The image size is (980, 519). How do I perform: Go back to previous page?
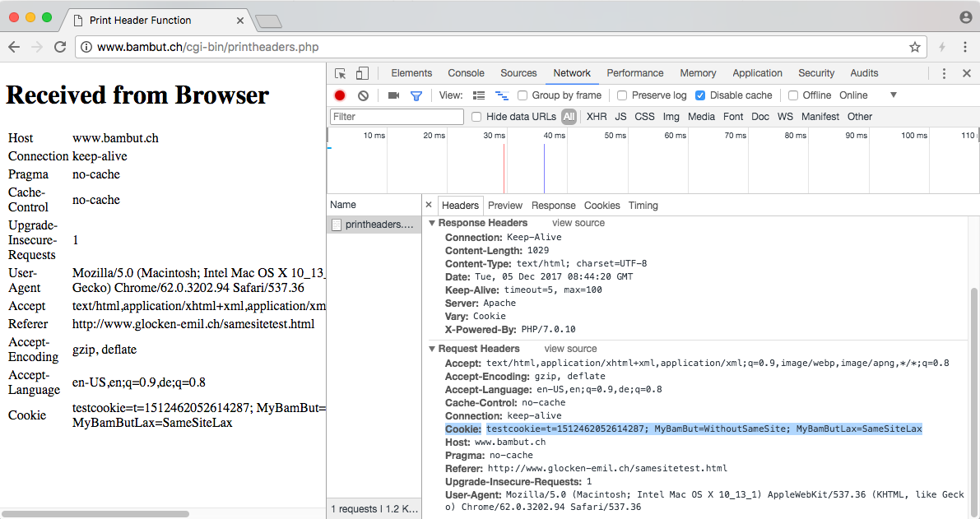pos(14,47)
